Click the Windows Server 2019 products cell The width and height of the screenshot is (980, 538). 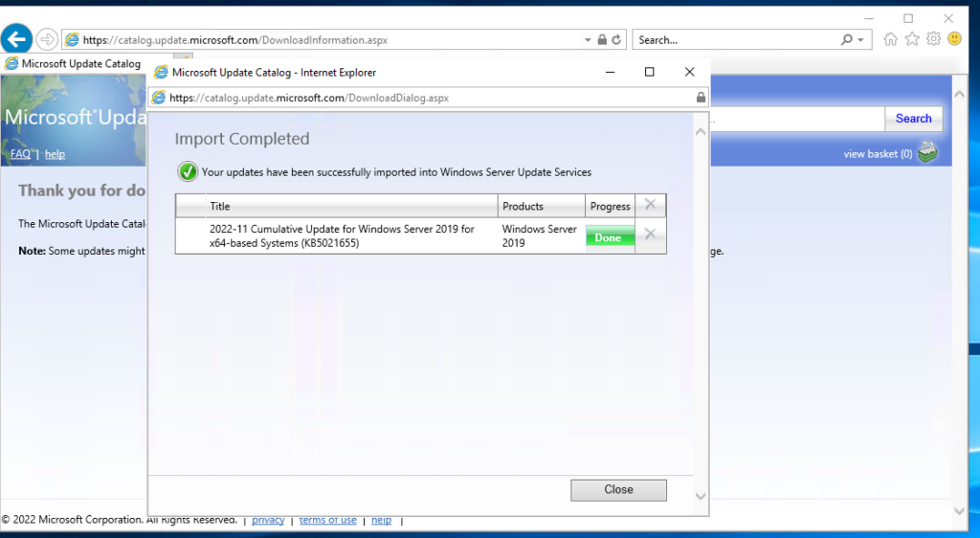[540, 236]
